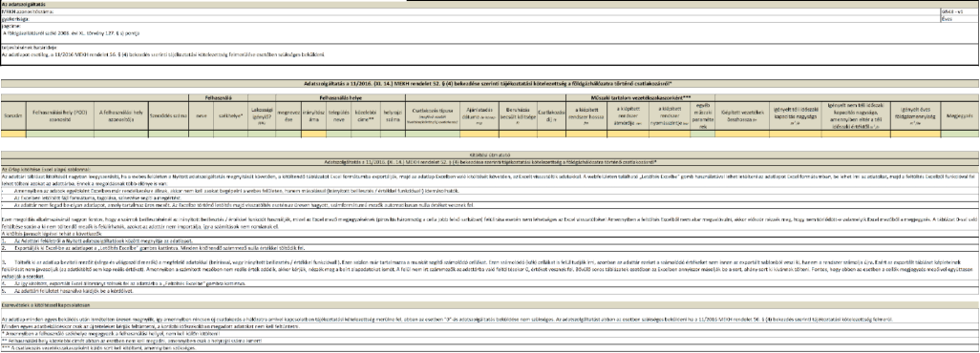Select the 'Felhasználó' group header
Image resolution: width=980 pixels, height=353 pixels.
pos(218,97)
